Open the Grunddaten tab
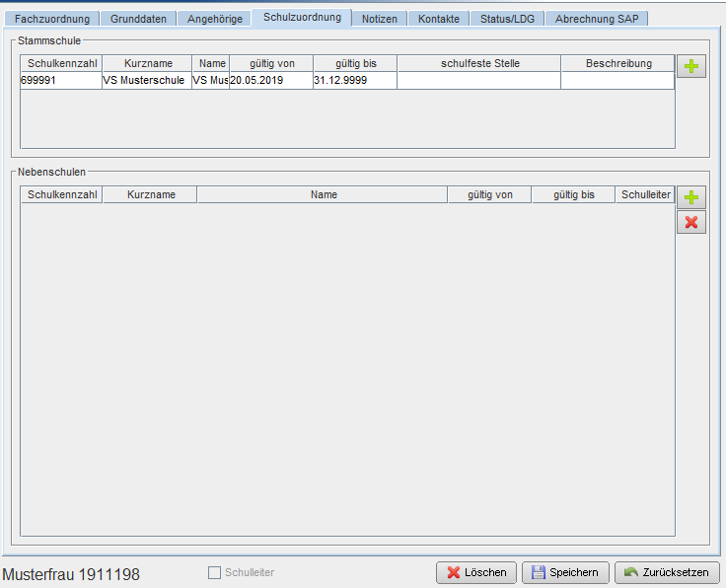The image size is (726, 588). tap(138, 19)
